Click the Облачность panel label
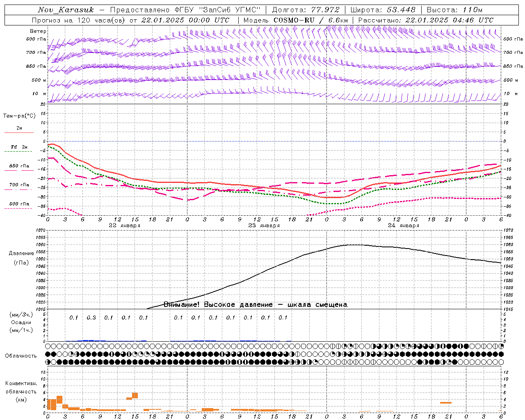 pos(21,356)
